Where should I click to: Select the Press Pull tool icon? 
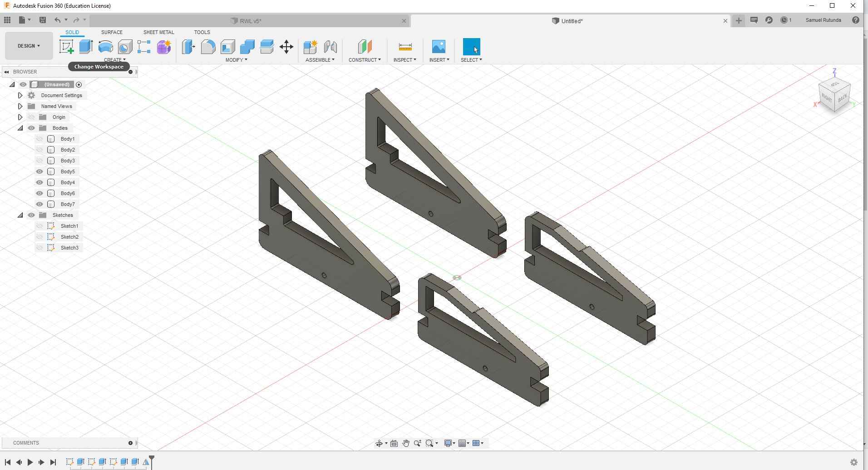point(188,47)
